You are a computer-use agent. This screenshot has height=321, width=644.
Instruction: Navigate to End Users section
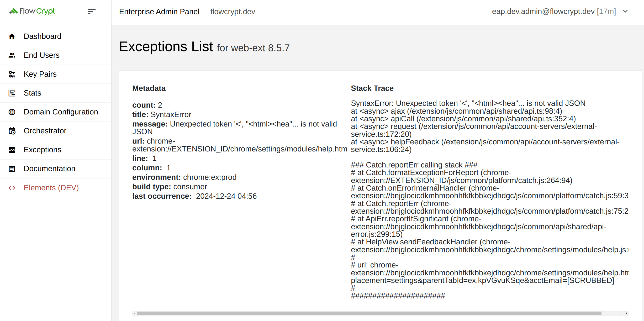(x=41, y=55)
